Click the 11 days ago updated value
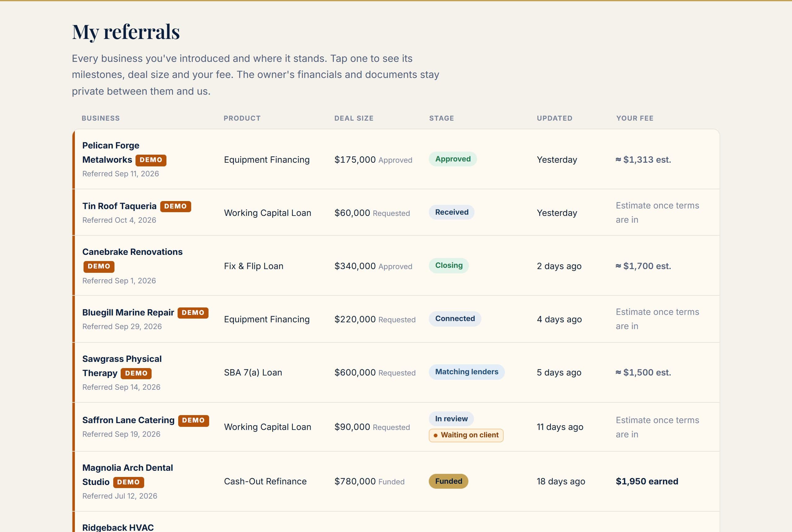Image resolution: width=792 pixels, height=532 pixels. [x=560, y=427]
